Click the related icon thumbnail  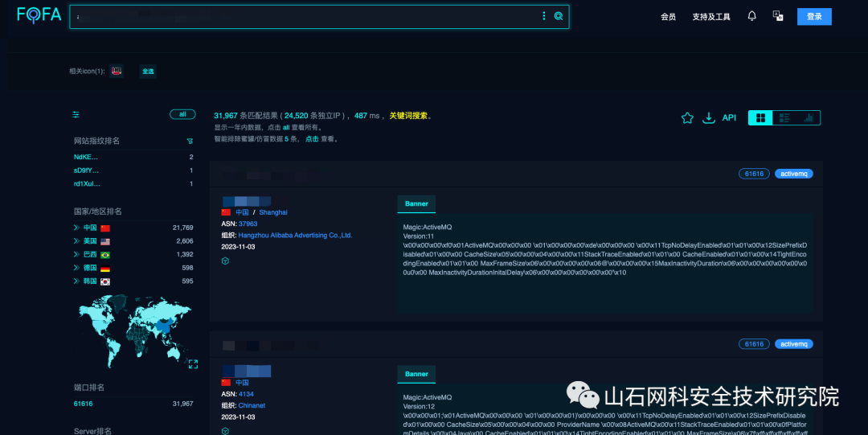tap(117, 71)
